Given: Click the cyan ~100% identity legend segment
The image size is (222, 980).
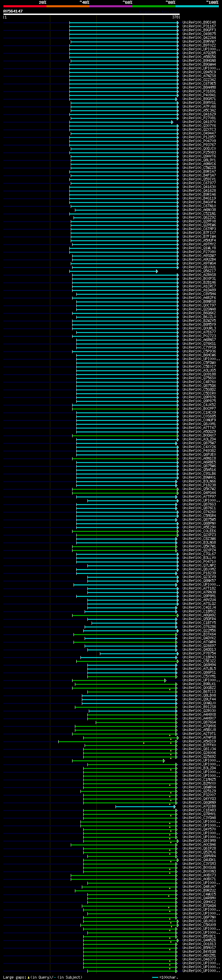Looking at the screenshot, I should click(x=197, y=6).
